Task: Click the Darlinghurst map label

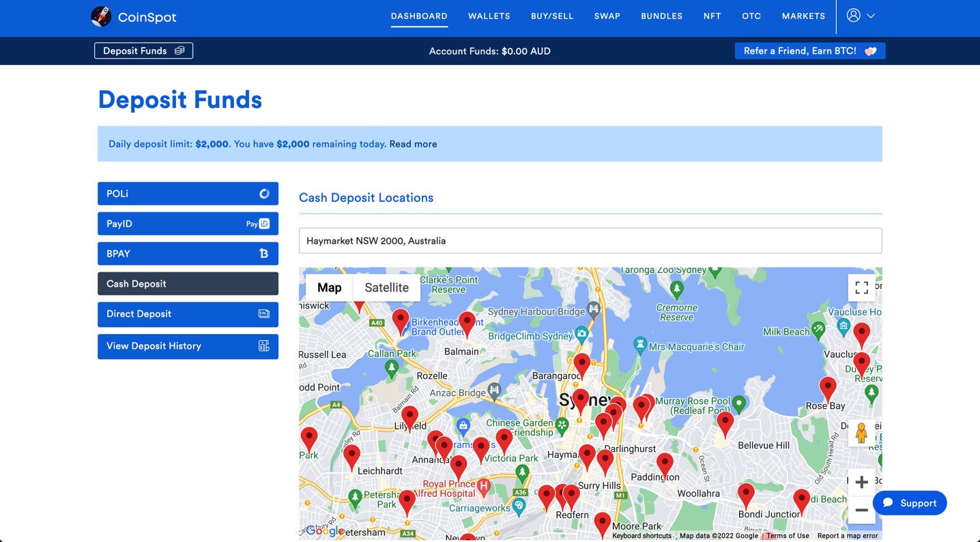Action: (x=630, y=448)
